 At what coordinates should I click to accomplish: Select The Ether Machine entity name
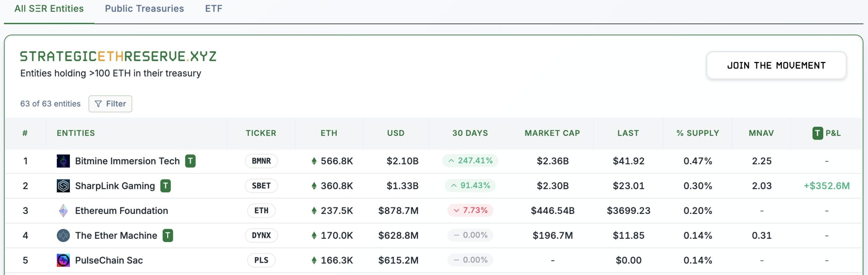tap(116, 235)
